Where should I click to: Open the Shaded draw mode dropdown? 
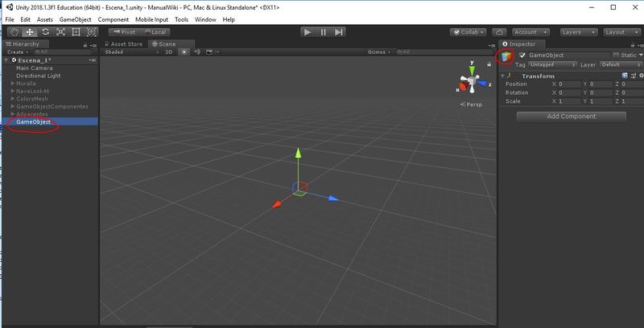click(131, 52)
